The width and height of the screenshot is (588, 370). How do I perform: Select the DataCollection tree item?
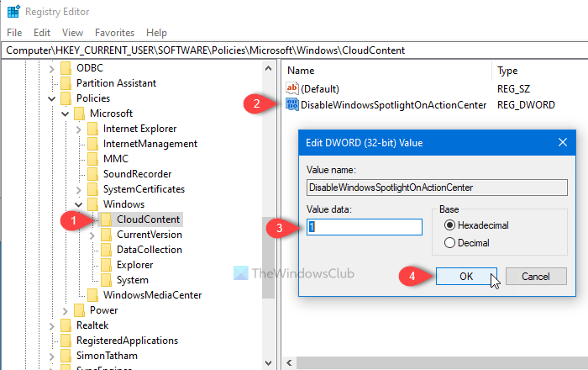click(149, 250)
